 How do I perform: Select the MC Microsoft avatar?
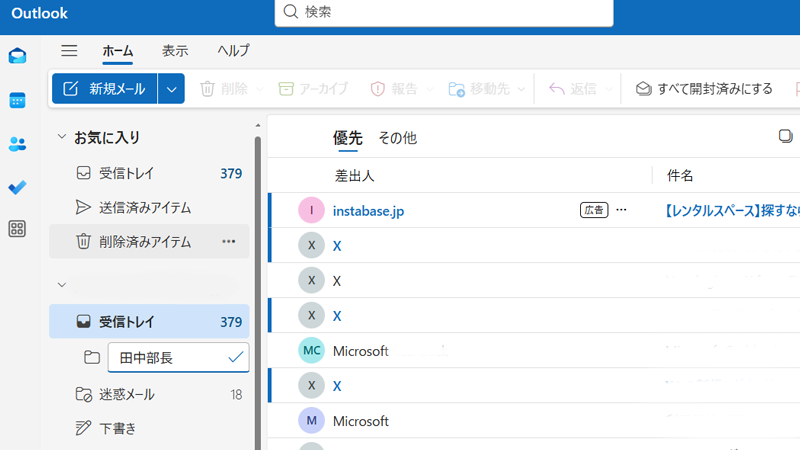[x=311, y=351]
